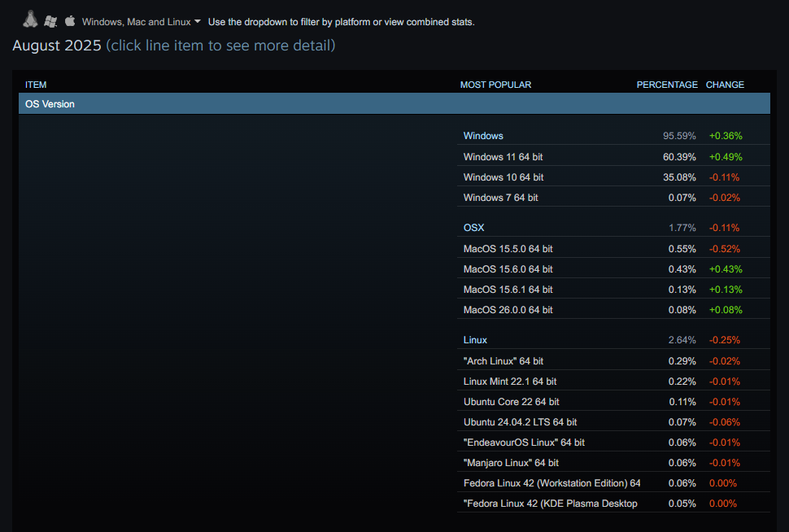Select the Linux category label
Viewport: 789px width, 532px height.
tap(475, 340)
